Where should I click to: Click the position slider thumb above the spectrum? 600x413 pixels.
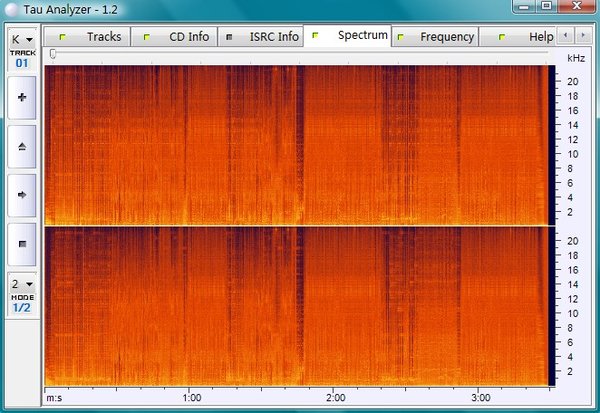[53, 54]
